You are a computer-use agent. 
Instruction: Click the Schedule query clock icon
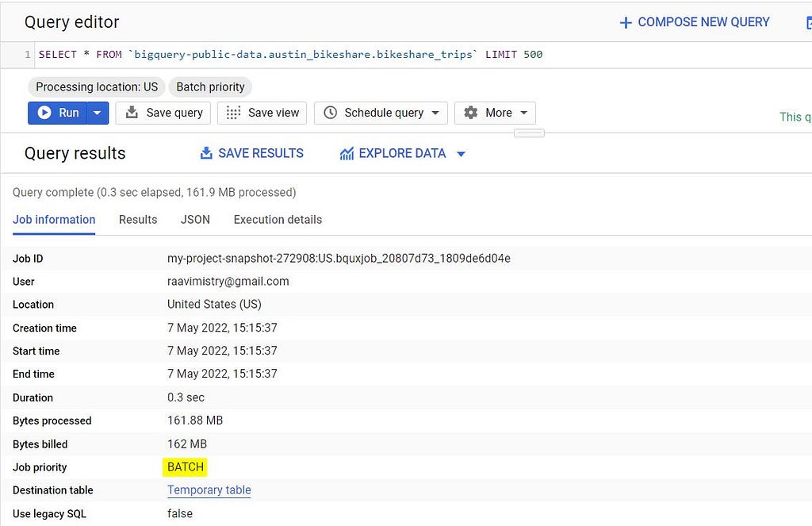pyautogui.click(x=331, y=113)
